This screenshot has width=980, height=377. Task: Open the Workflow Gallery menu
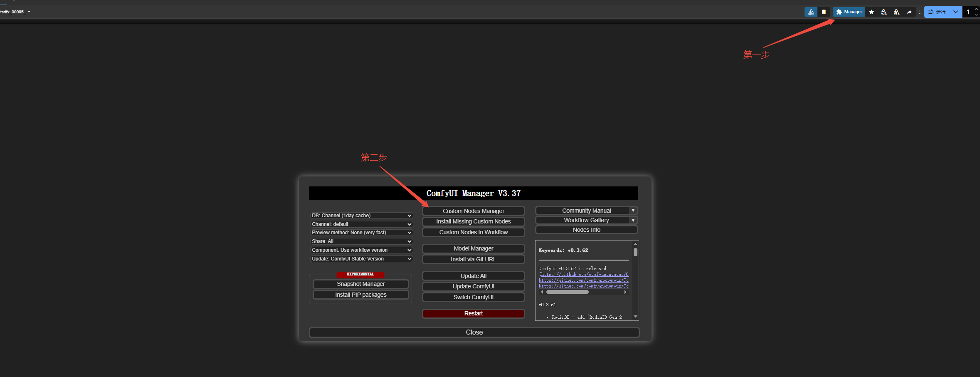[x=586, y=220]
